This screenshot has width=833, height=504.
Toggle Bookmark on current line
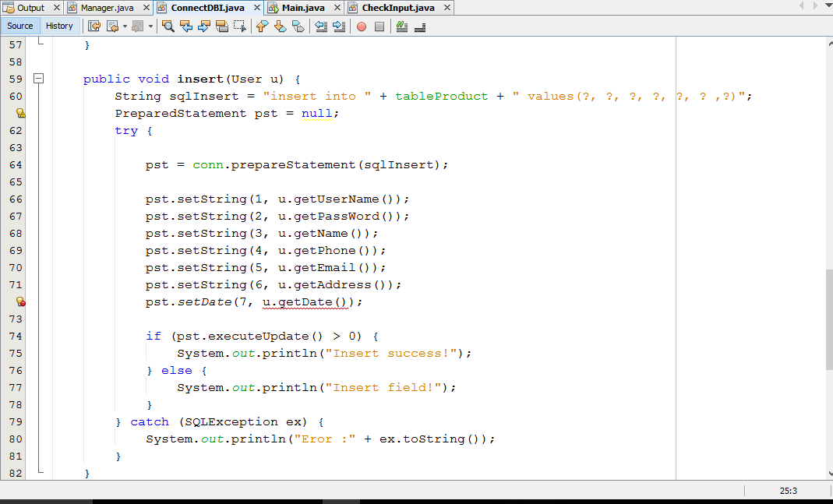pos(298,26)
